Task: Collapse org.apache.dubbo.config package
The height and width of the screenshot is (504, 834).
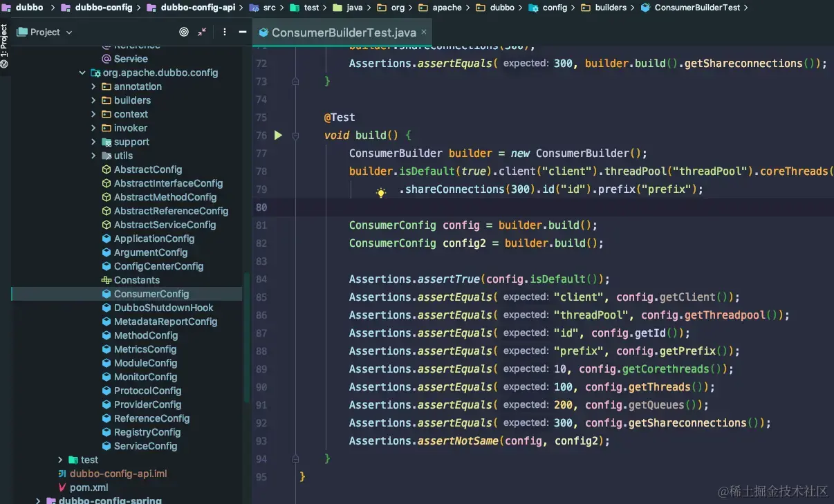Action: click(x=82, y=73)
